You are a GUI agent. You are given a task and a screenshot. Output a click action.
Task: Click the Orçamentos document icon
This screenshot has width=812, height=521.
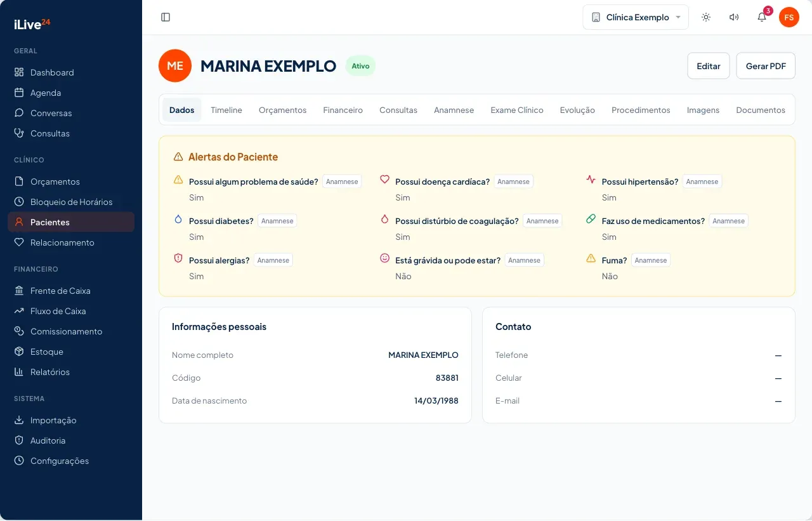coord(19,181)
